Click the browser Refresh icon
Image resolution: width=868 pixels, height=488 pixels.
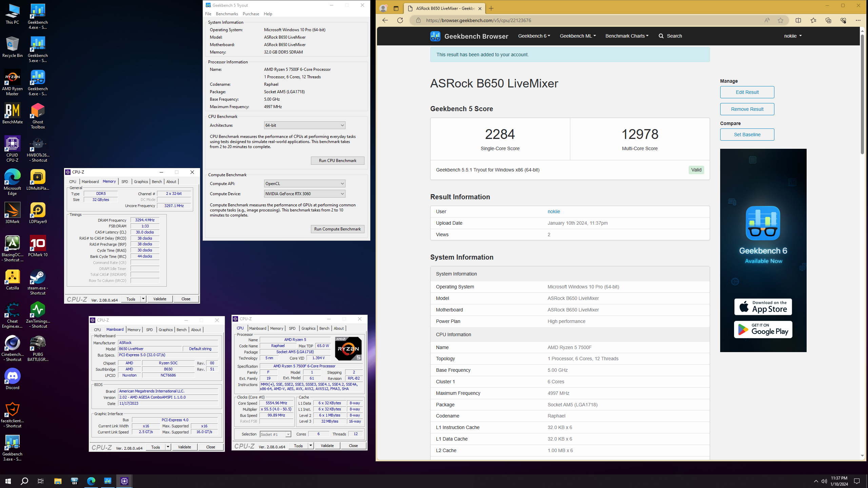click(x=400, y=20)
